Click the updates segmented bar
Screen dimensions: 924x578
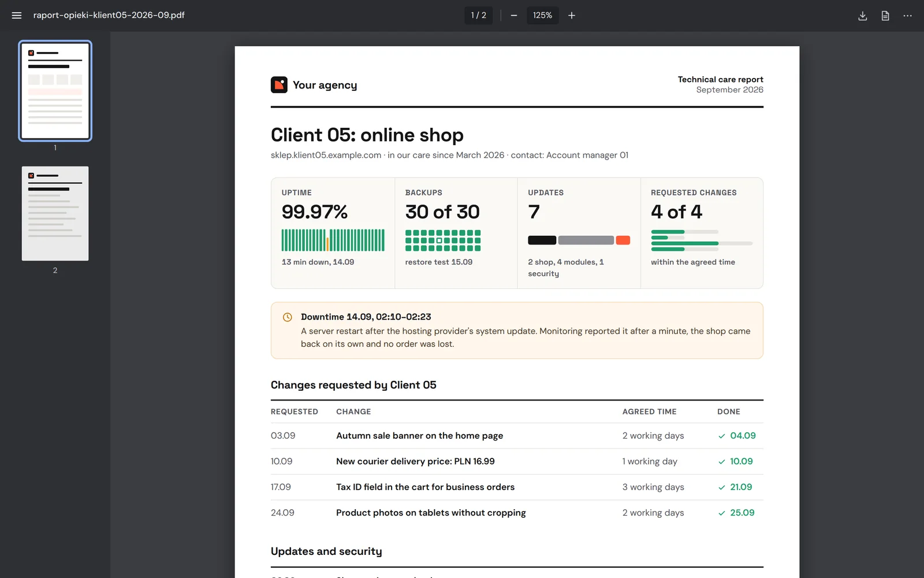pyautogui.click(x=579, y=240)
